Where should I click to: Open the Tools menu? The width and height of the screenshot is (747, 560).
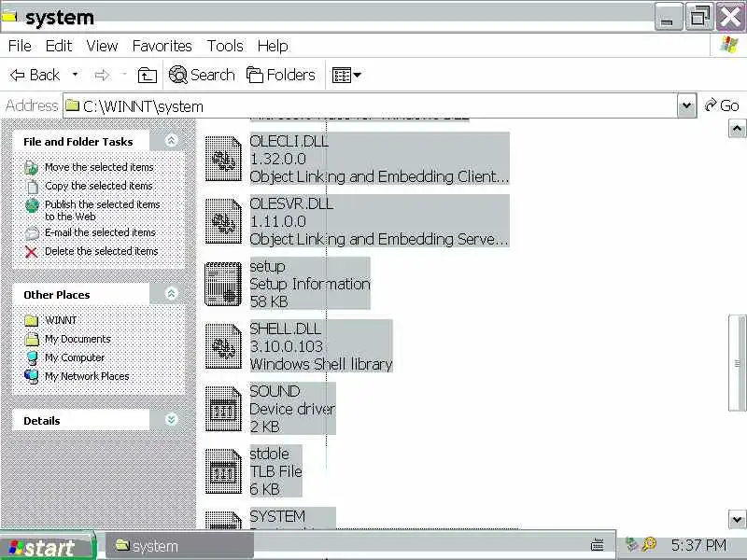click(x=225, y=46)
